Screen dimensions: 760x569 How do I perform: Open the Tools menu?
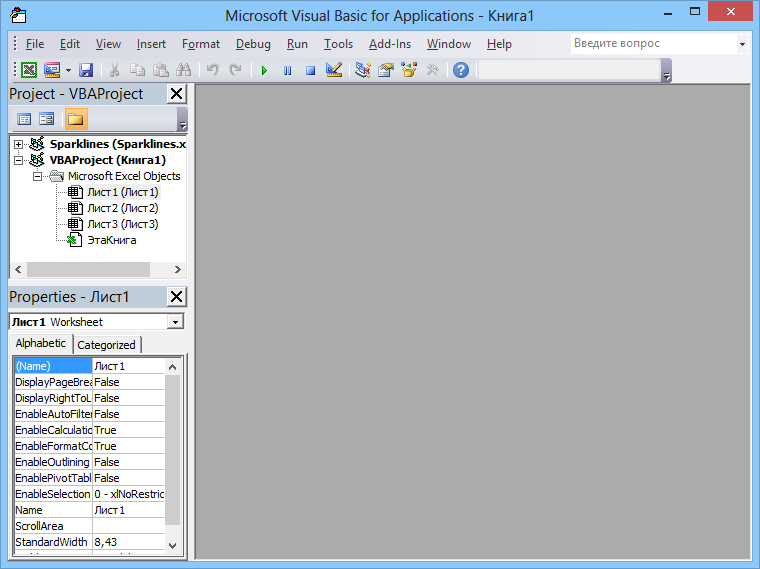tap(338, 44)
